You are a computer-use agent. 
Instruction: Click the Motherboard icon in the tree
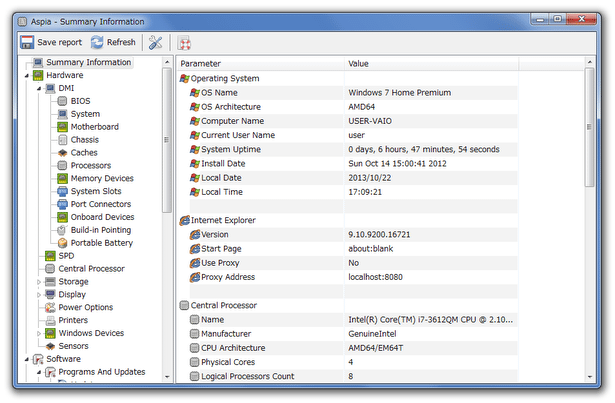[62, 127]
